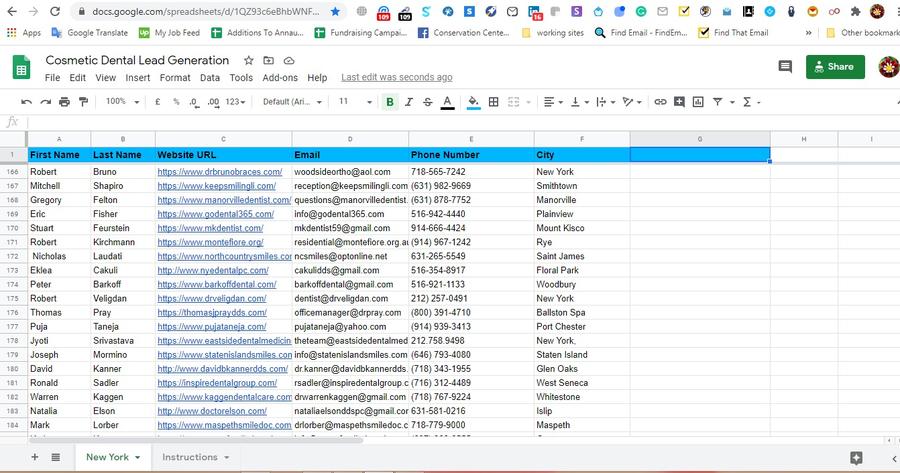The width and height of the screenshot is (900, 473).
Task: Add a new sheet with plus
Action: 35,457
